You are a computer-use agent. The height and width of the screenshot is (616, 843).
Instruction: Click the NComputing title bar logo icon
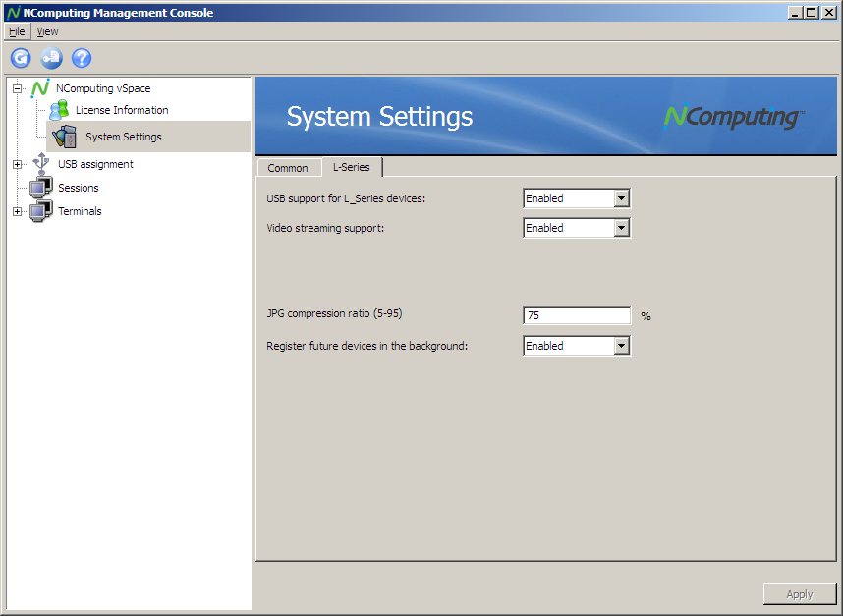[x=14, y=13]
